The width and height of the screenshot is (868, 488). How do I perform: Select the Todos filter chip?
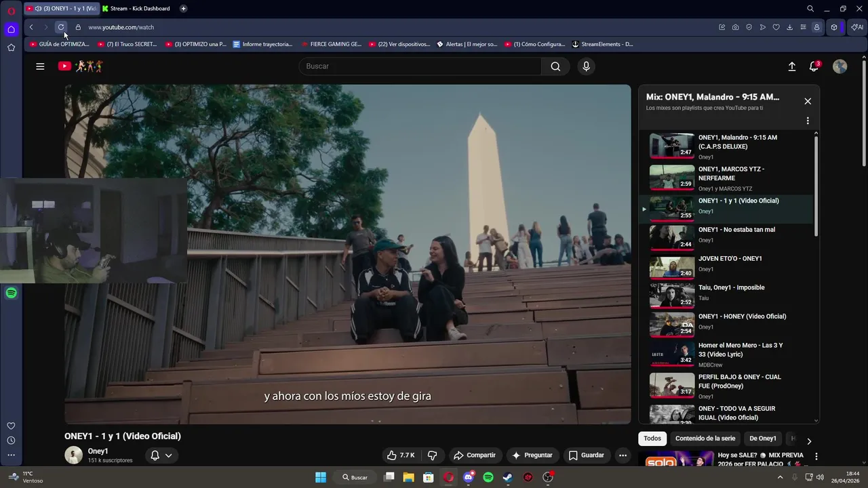click(x=652, y=439)
